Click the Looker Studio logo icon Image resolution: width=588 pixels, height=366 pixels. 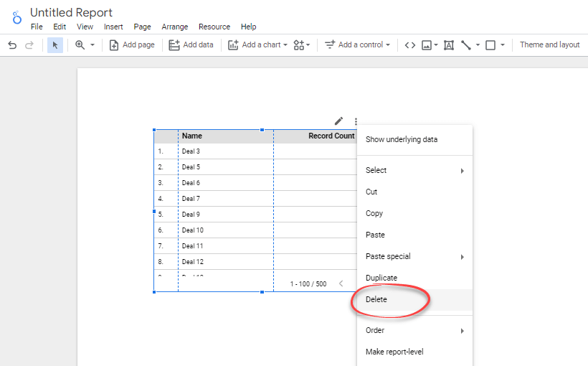pyautogui.click(x=16, y=17)
